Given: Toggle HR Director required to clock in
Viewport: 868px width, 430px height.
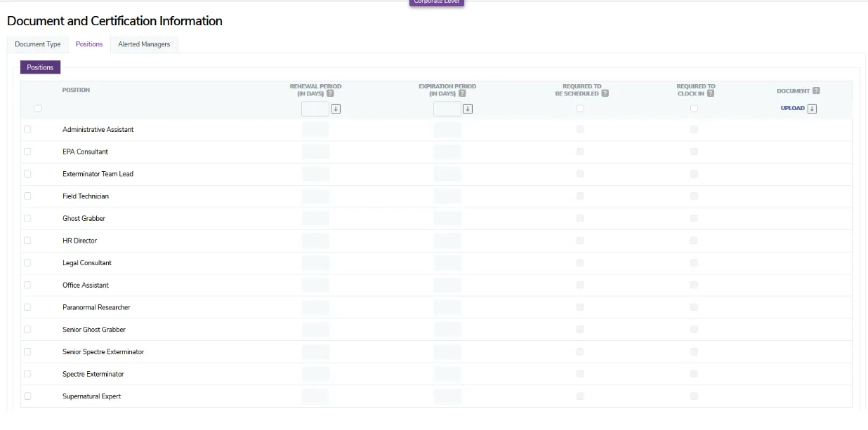Looking at the screenshot, I should pos(694,241).
